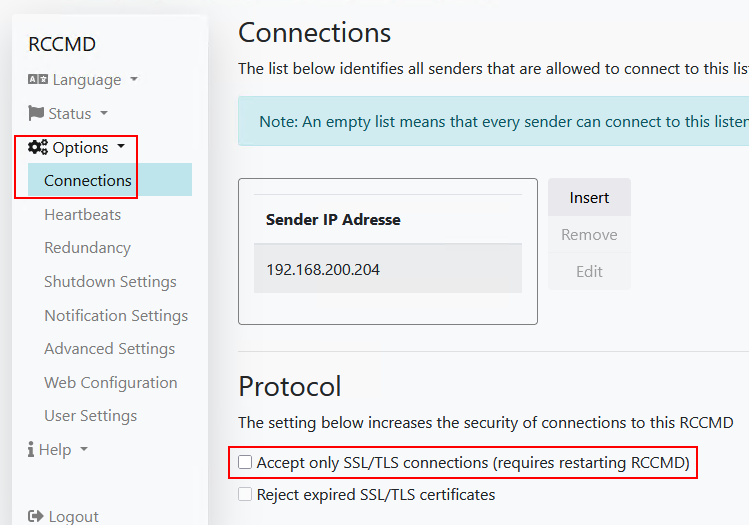The height and width of the screenshot is (525, 749).
Task: Click the Status flag icon
Action: tap(36, 113)
